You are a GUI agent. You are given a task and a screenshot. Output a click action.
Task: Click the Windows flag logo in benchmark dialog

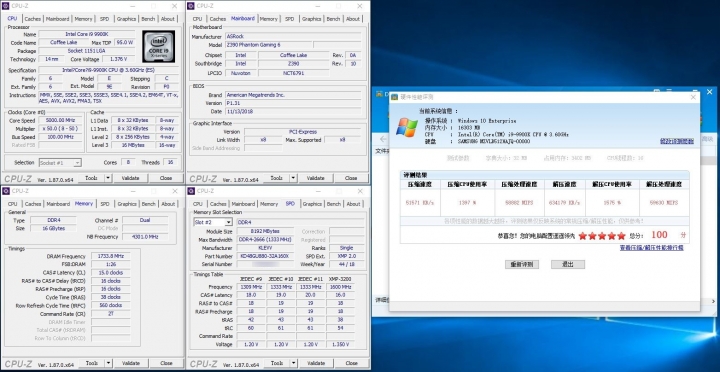[407, 127]
